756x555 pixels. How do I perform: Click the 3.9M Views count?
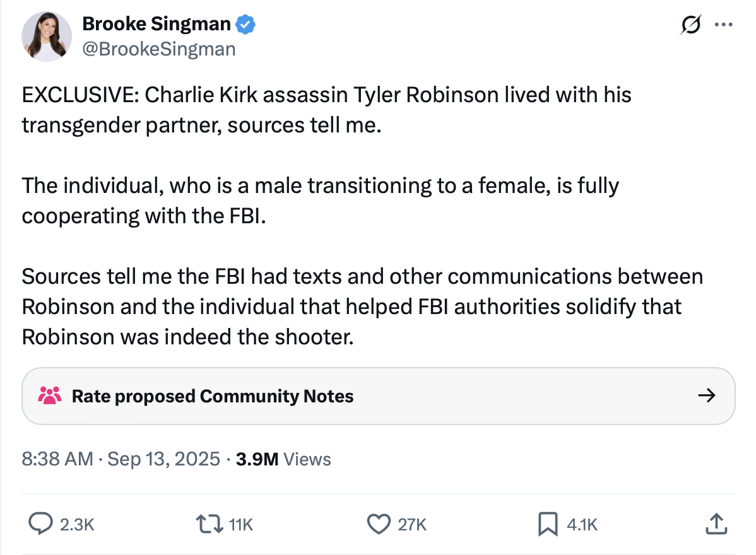point(283,459)
